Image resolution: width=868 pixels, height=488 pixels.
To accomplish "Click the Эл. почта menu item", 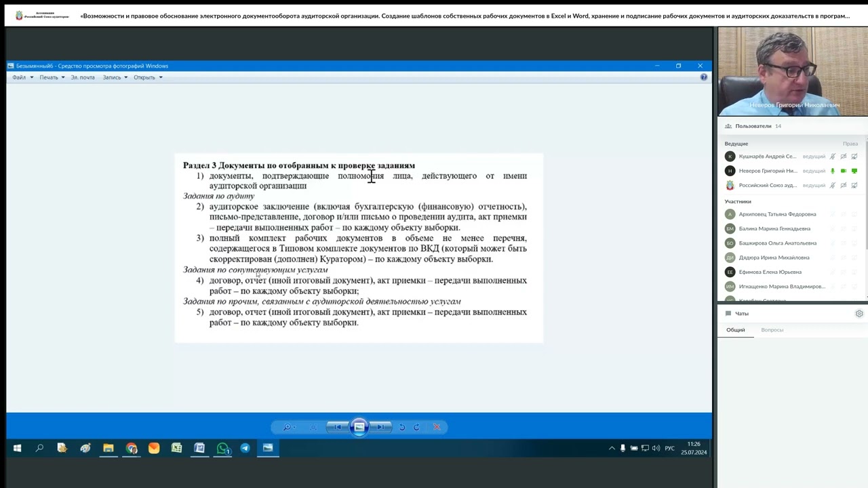I will point(83,77).
